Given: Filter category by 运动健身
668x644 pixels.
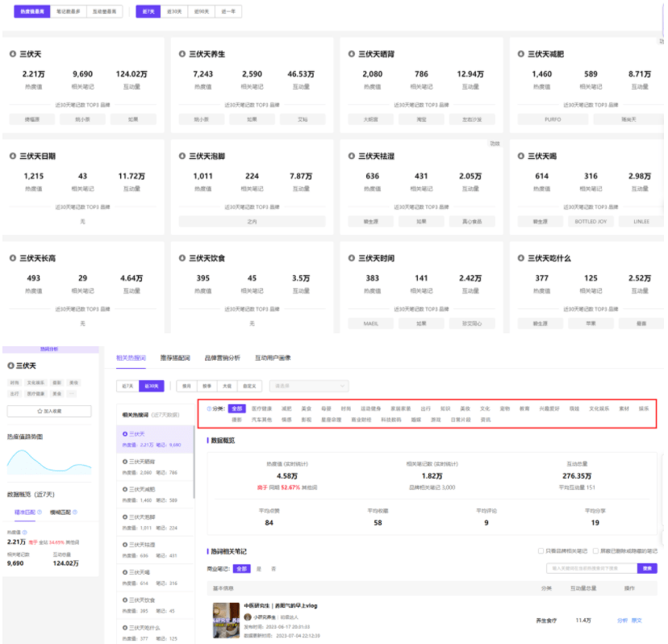Looking at the screenshot, I should [370, 408].
